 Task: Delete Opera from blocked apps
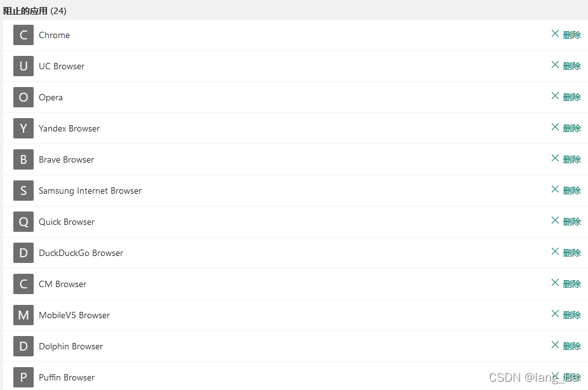(566, 97)
